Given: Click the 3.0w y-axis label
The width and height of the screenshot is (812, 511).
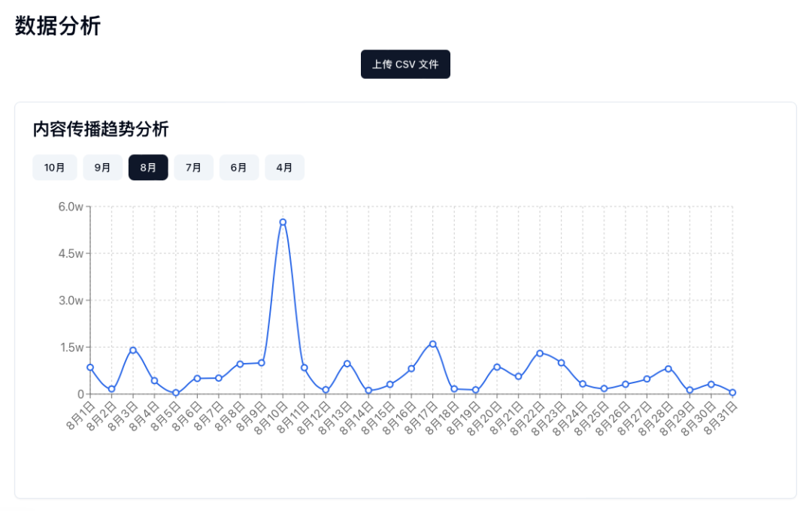Looking at the screenshot, I should coord(71,301).
